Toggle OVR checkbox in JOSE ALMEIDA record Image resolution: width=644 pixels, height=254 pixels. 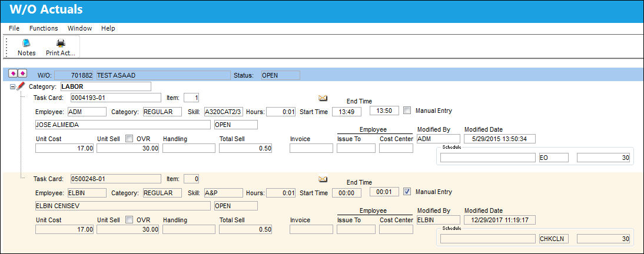point(129,139)
